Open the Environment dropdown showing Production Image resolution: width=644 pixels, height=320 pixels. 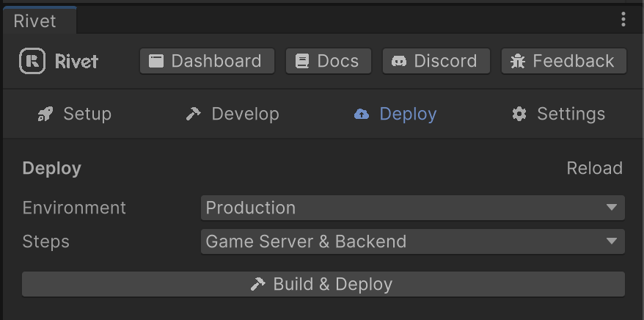[x=413, y=208]
